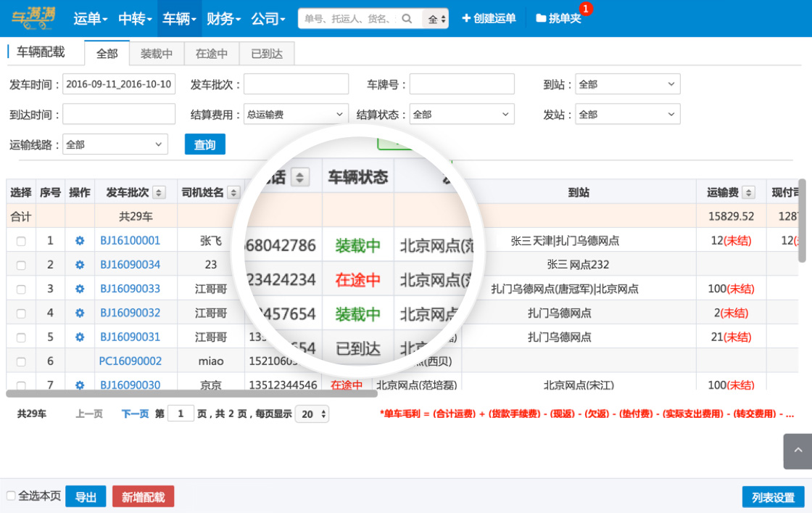Enable the 全选本页 checkbox
This screenshot has height=513, width=812.
pyautogui.click(x=11, y=496)
